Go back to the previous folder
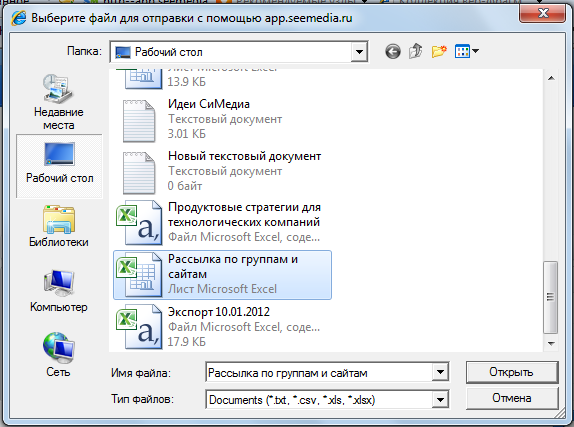Viewport: 574px width, 427px height. coord(393,52)
